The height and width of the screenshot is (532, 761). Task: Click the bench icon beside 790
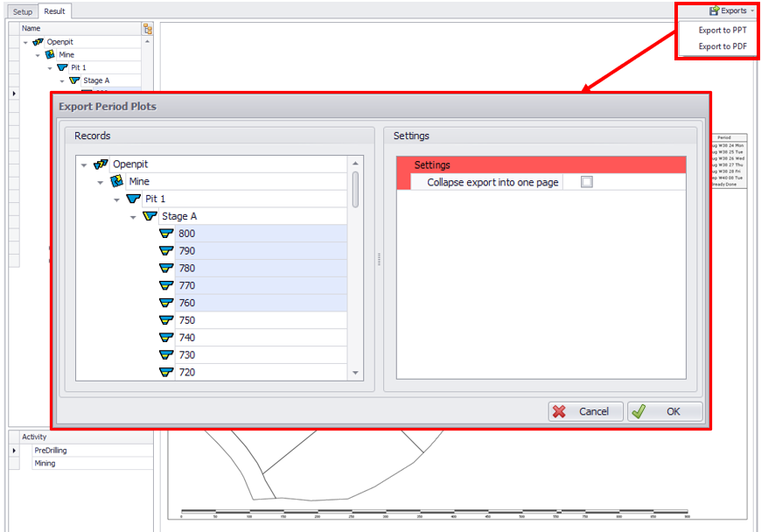click(x=166, y=251)
